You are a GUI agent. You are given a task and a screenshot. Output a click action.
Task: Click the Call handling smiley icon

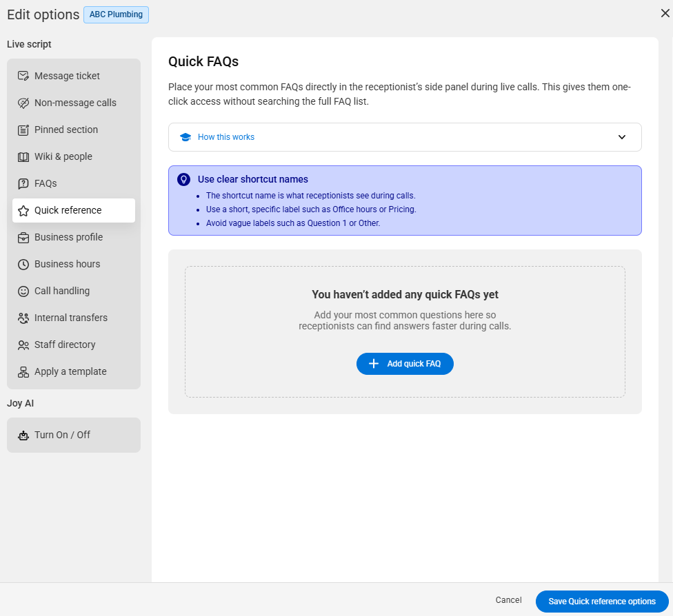point(23,291)
